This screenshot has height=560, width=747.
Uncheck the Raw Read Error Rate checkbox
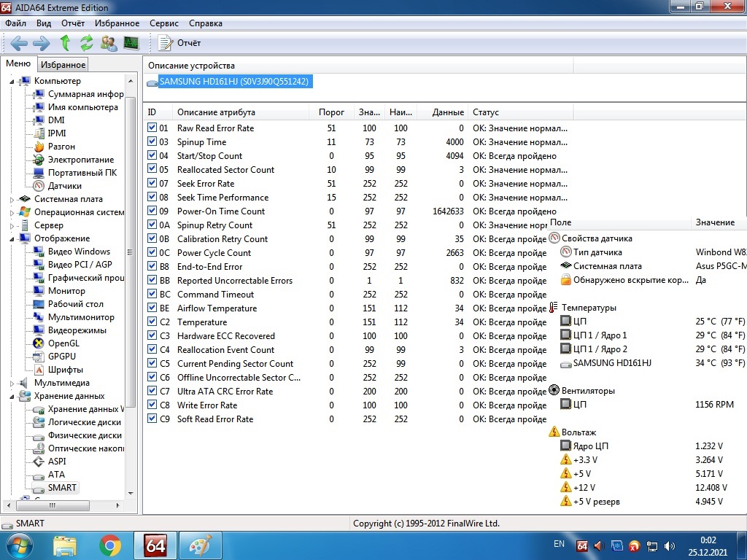(x=152, y=128)
